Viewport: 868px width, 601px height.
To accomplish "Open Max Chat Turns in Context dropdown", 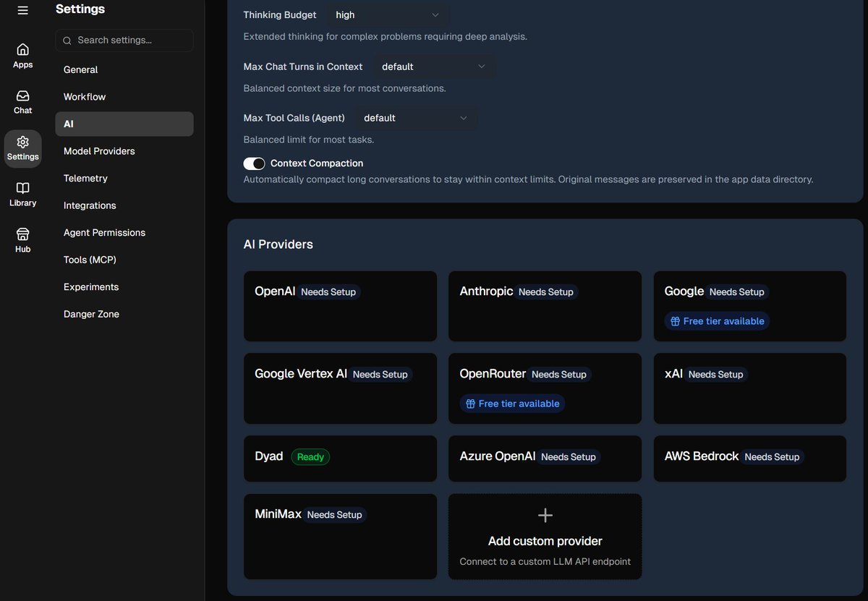I will (x=435, y=67).
